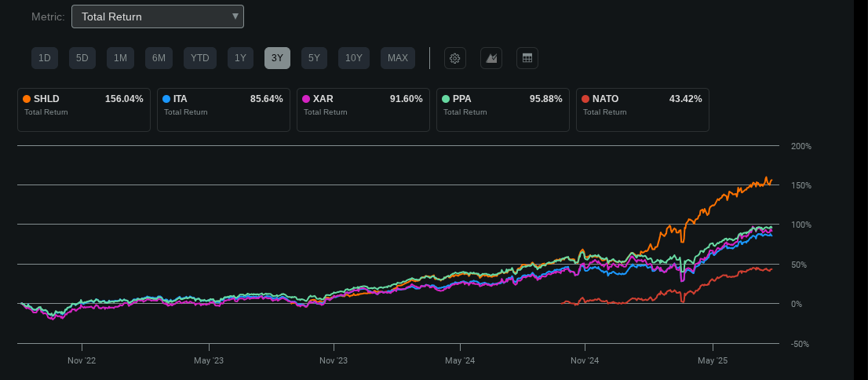Click the red NATO legend dot

(585, 99)
